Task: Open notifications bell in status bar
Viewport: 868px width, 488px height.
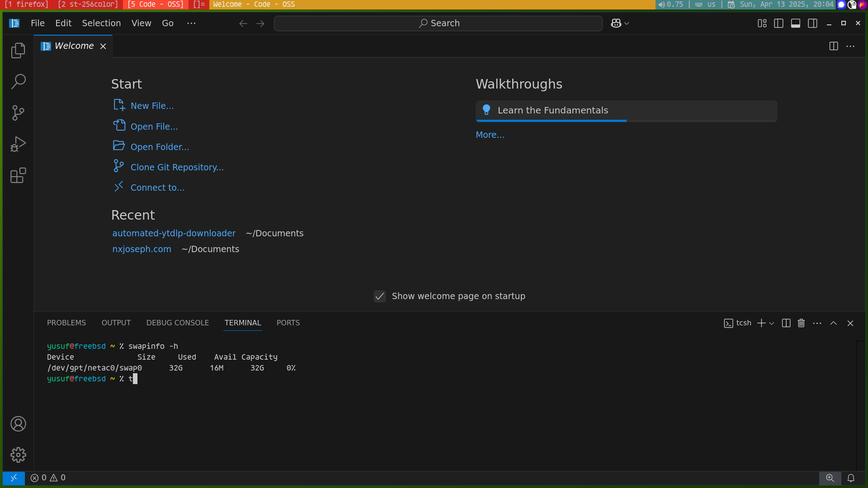Action: (851, 478)
